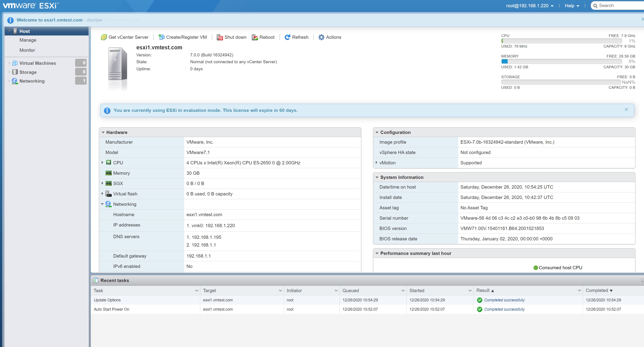Click the Host server icon in navigator
This screenshot has width=644, height=347.
tap(15, 31)
